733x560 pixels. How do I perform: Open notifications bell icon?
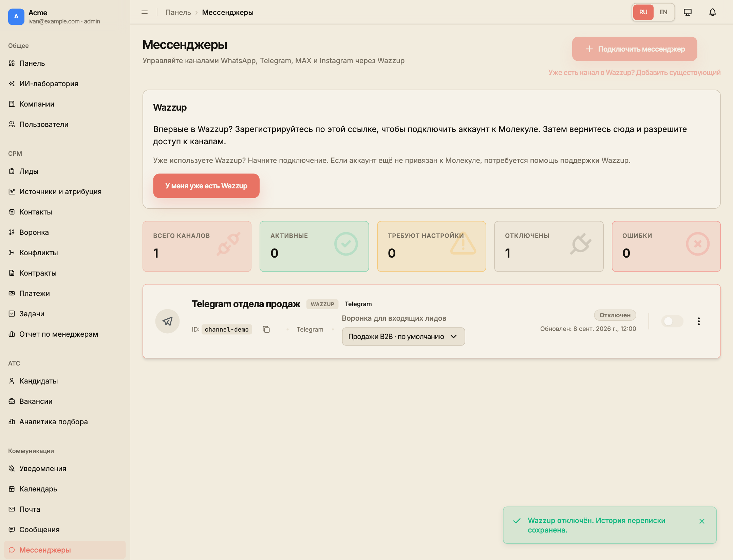[x=713, y=12]
